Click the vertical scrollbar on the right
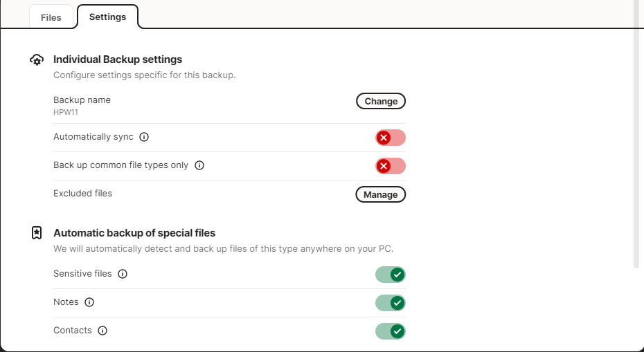Viewport: 644px width, 352px height. [x=637, y=138]
